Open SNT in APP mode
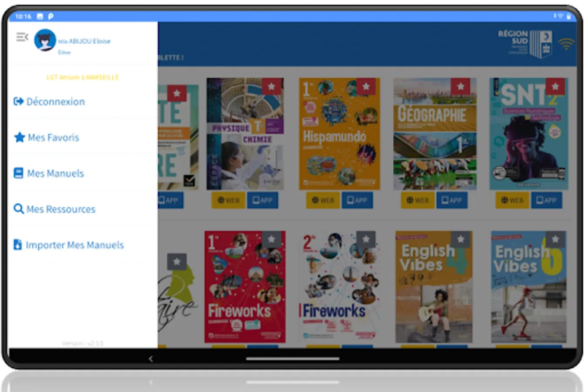 546,200
